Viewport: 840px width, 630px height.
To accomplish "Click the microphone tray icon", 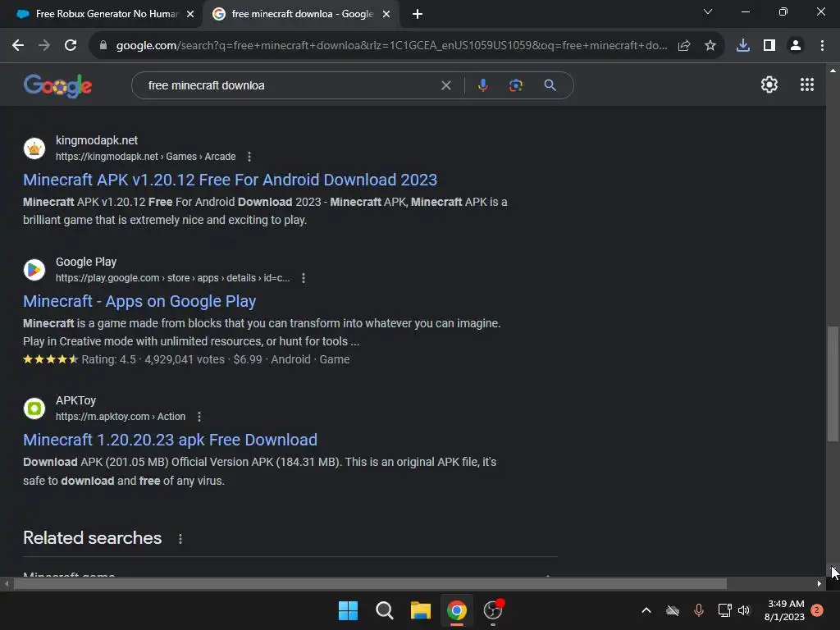I will [x=699, y=610].
